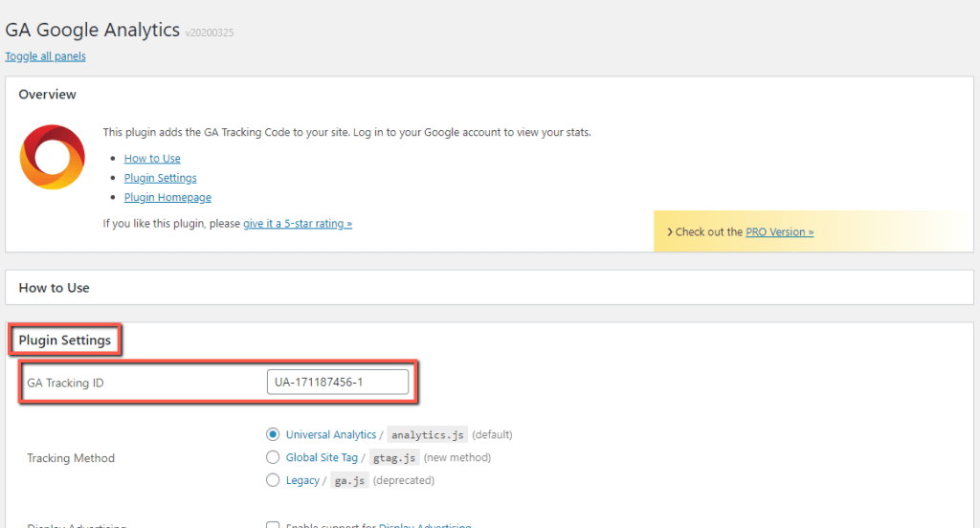Click the ga.js code label
The height and width of the screenshot is (528, 980).
349,480
